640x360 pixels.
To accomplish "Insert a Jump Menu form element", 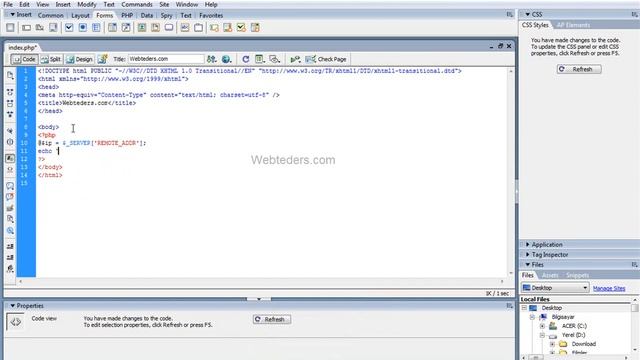I will [126, 28].
